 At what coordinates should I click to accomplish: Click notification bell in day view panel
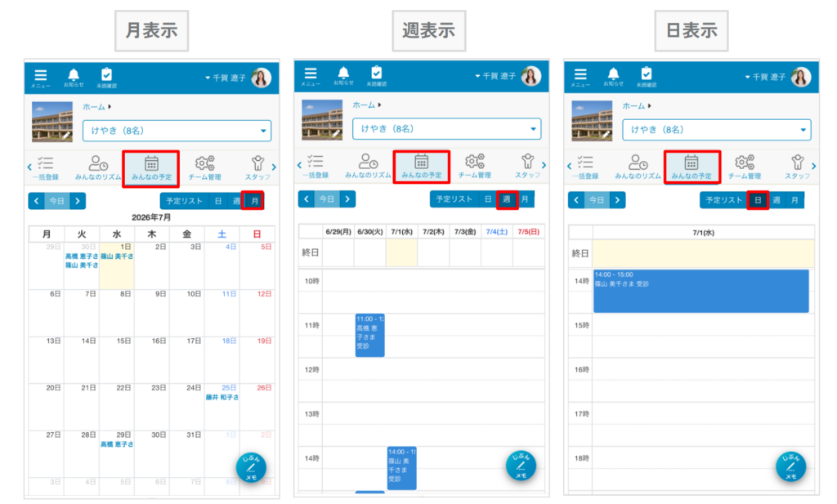pyautogui.click(x=613, y=78)
